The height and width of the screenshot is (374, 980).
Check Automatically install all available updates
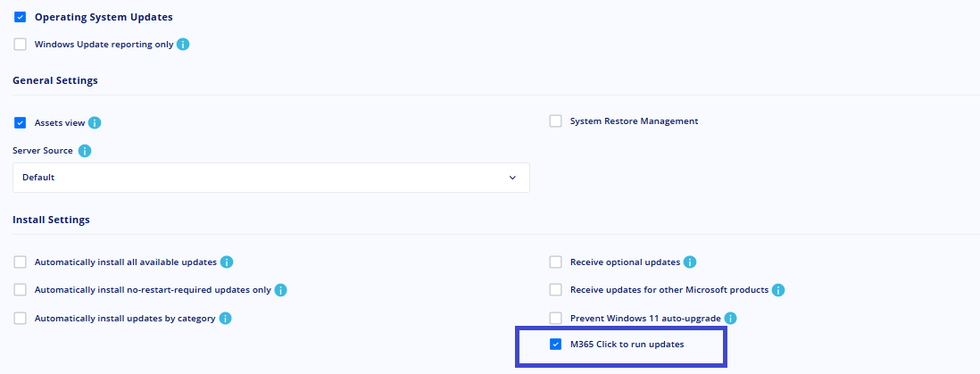[x=20, y=262]
